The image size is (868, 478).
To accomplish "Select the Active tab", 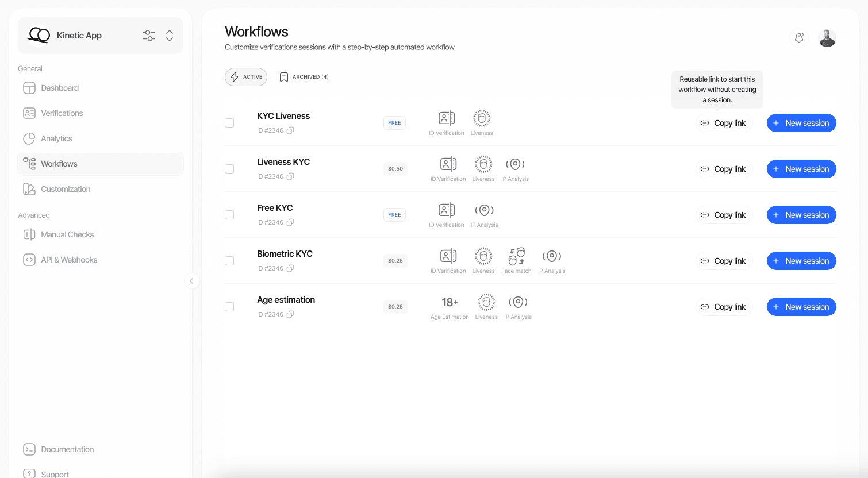I will 246,77.
